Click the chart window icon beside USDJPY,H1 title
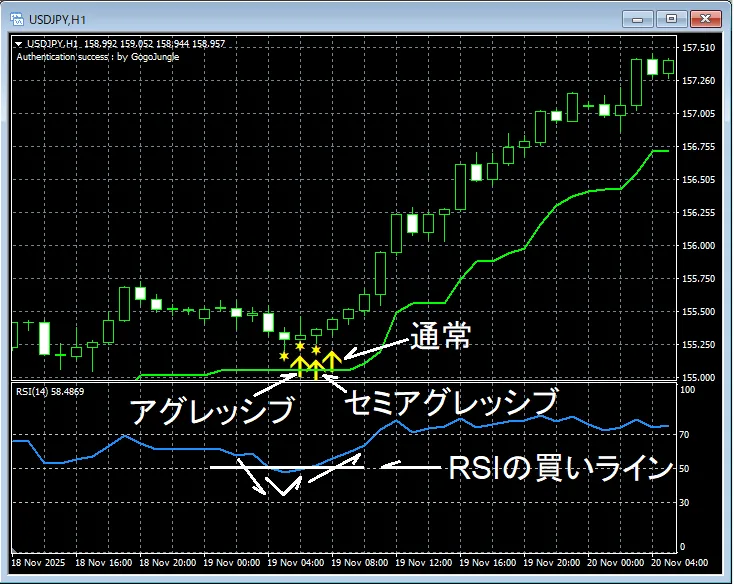This screenshot has height=584, width=734. pyautogui.click(x=17, y=19)
